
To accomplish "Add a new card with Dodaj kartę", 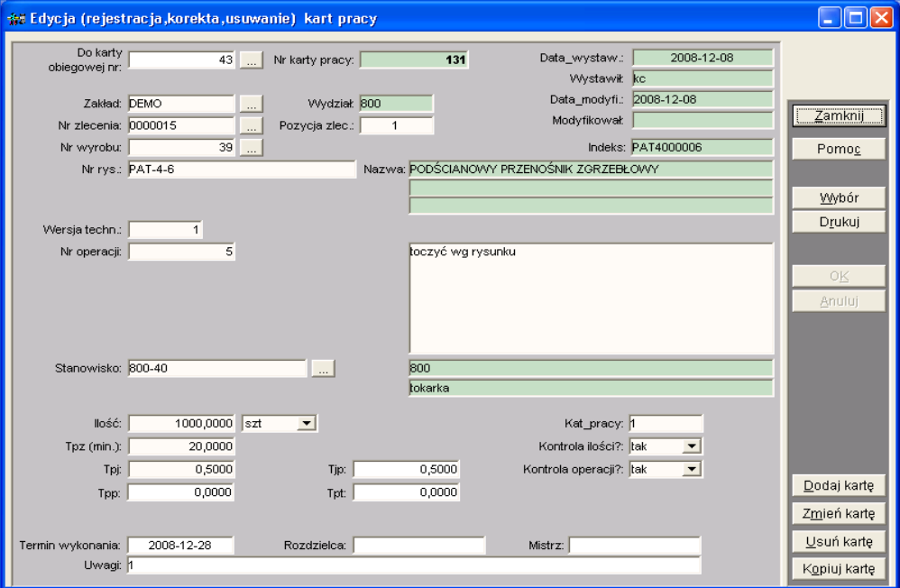I will click(x=839, y=486).
